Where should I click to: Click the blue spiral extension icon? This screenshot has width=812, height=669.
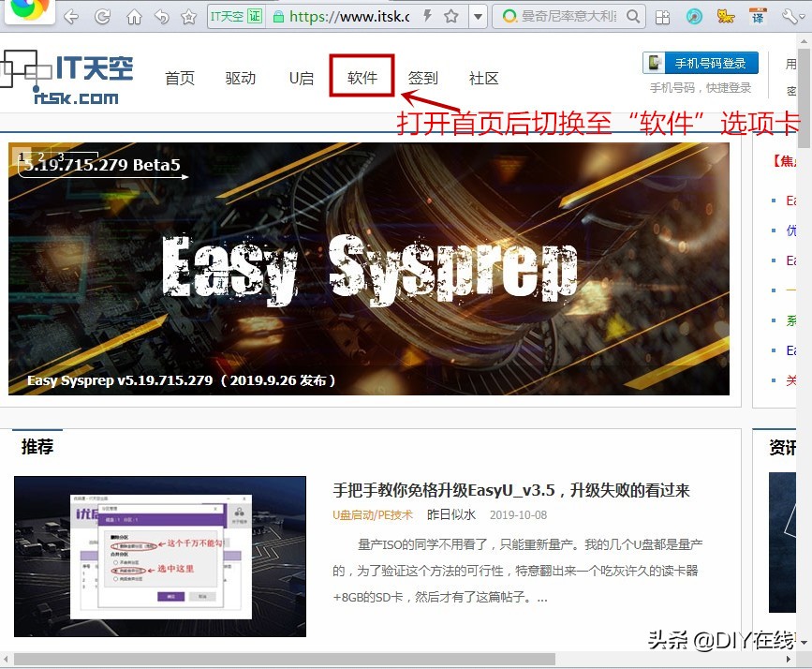click(x=694, y=15)
